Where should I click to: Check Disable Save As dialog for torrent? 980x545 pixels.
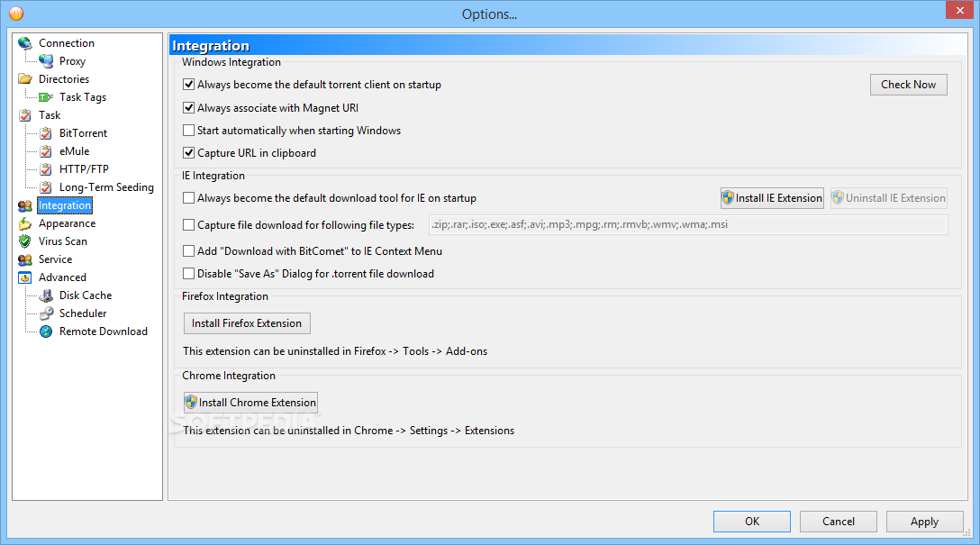tap(188, 273)
